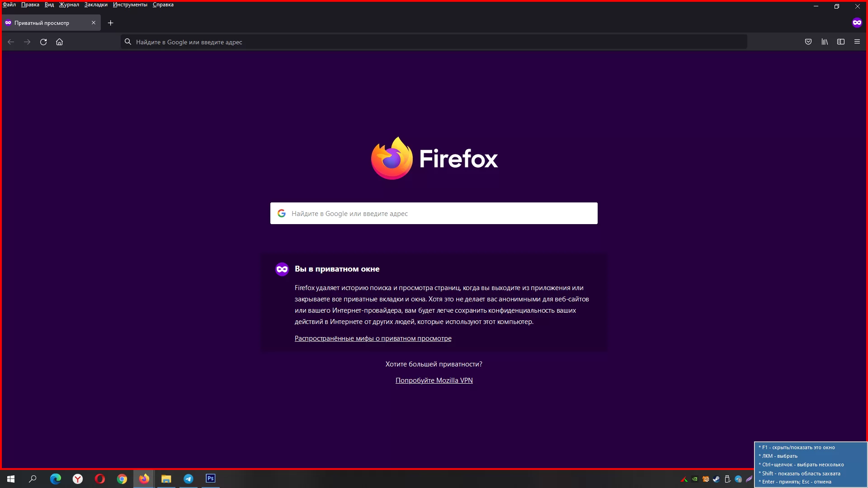Open File Explorer from the taskbar
868x488 pixels.
(x=166, y=479)
